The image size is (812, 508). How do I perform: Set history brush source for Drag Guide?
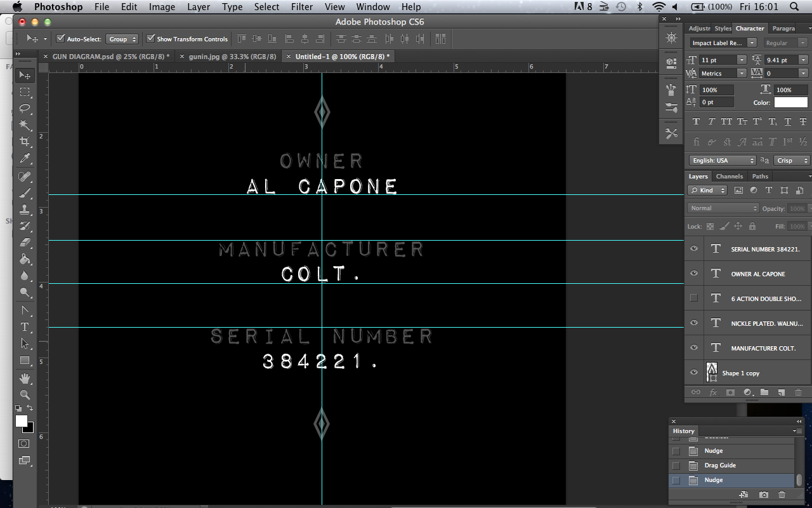point(676,465)
